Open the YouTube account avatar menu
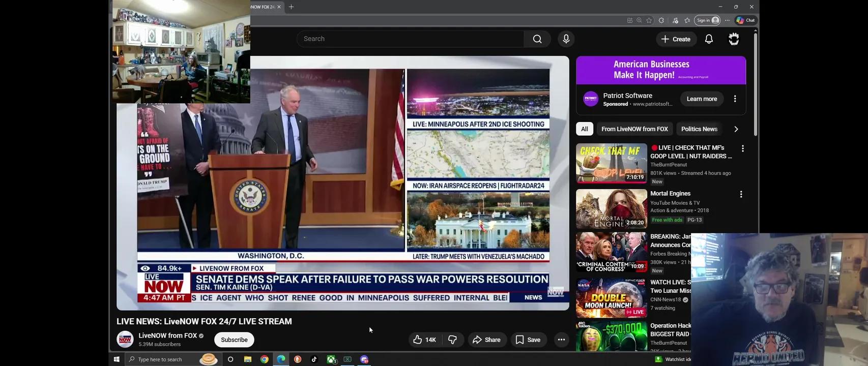The height and width of the screenshot is (366, 868). [x=734, y=39]
